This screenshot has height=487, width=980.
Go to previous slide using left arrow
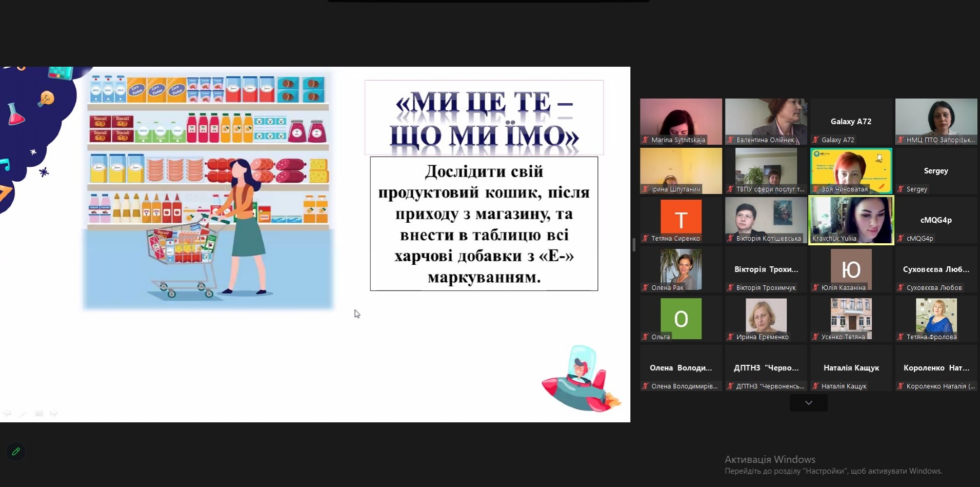coord(7,413)
